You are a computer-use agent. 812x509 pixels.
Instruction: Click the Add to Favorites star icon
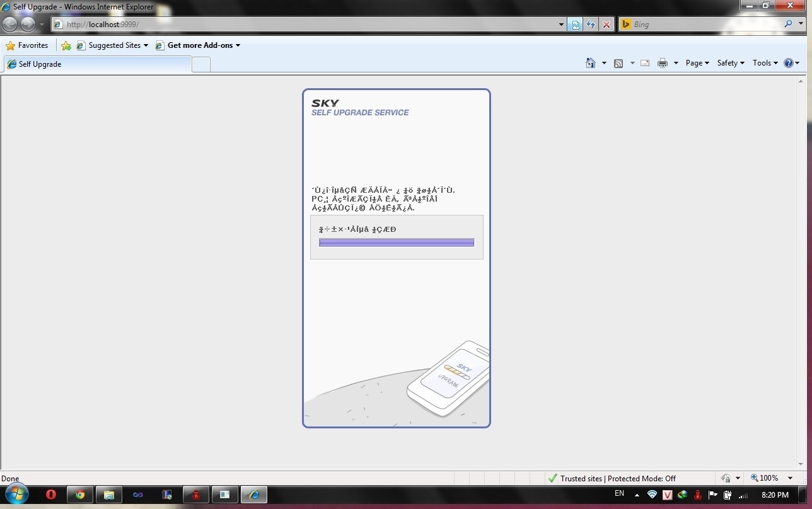pyautogui.click(x=66, y=45)
